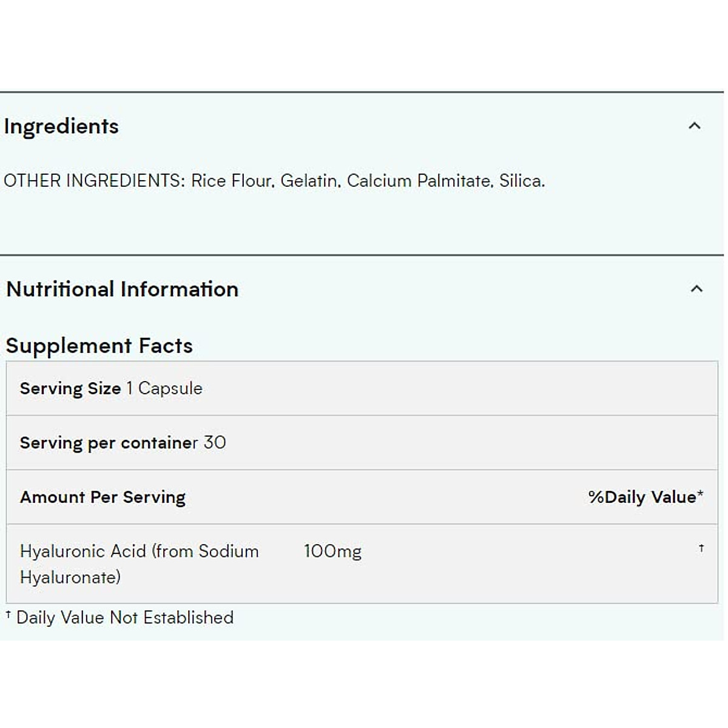Click the Silica ingredient text
The width and height of the screenshot is (728, 728).
point(522,181)
